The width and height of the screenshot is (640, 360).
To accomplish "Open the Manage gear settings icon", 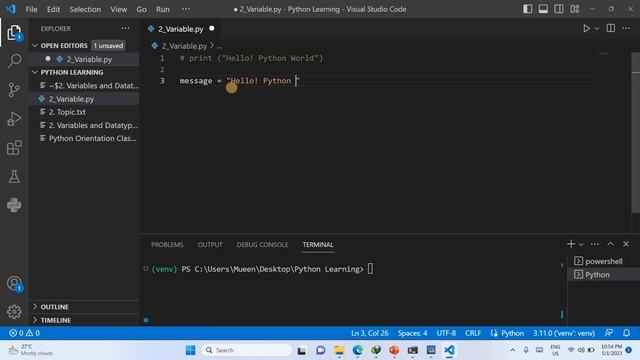I will point(14,312).
